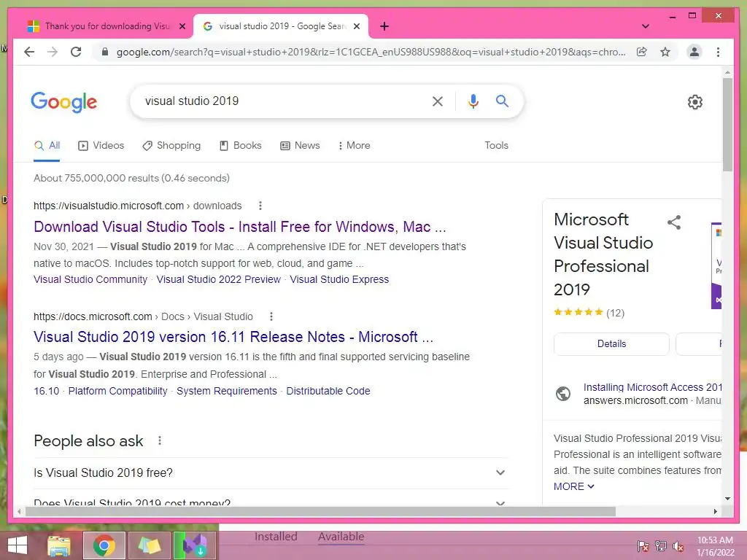The height and width of the screenshot is (560, 747).
Task: Clear the search box with the X icon
Action: pyautogui.click(x=438, y=101)
